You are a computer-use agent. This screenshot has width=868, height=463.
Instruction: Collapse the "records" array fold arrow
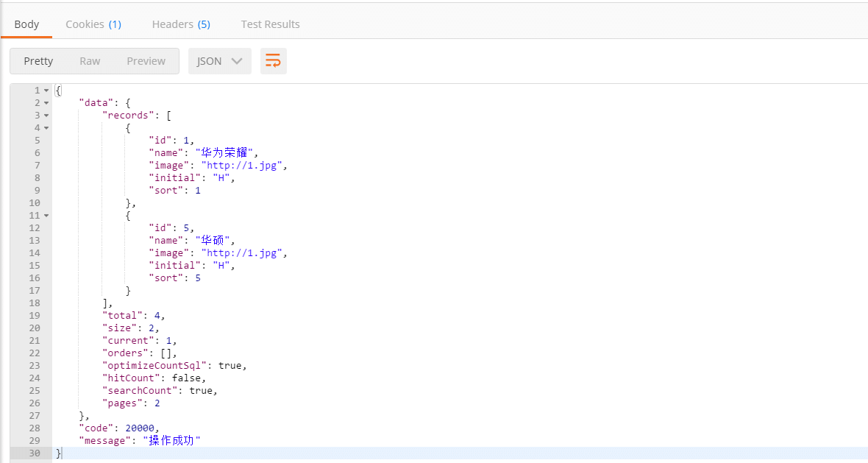(x=46, y=116)
